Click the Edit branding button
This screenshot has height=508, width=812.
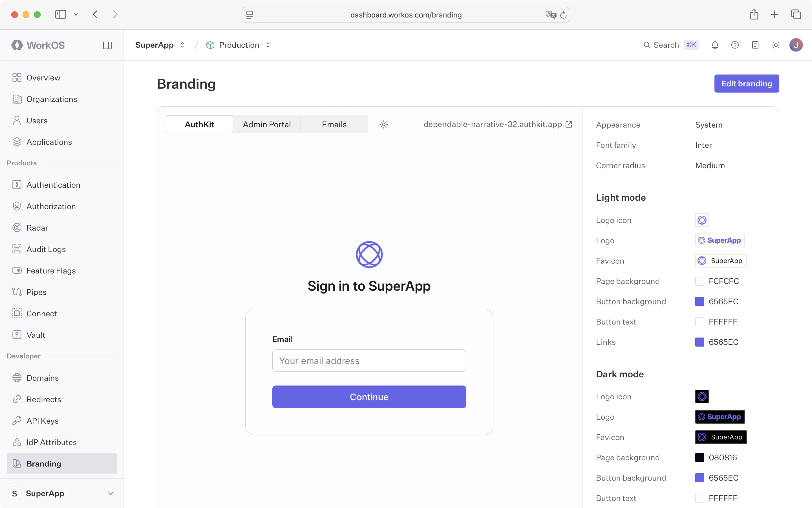(x=747, y=84)
